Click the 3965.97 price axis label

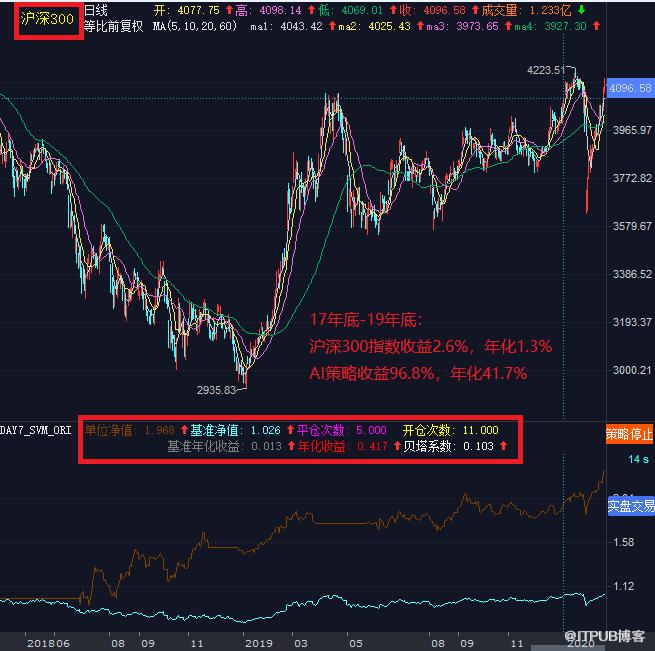[632, 130]
